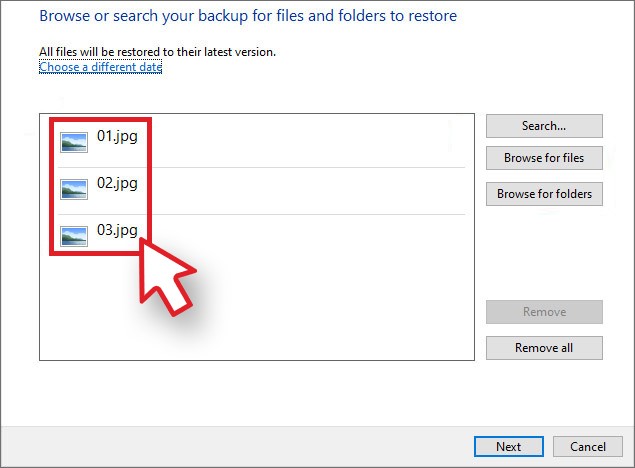Viewport: 635px width, 468px height.
Task: Open the Choose a different date link
Action: (100, 67)
